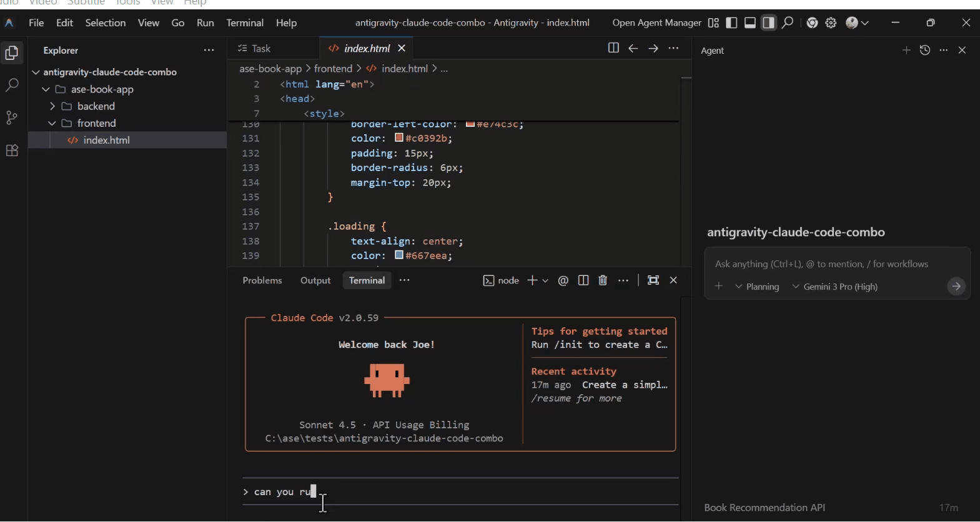The height and width of the screenshot is (522, 980).
Task: Switch to the Problems panel tab
Action: click(262, 281)
